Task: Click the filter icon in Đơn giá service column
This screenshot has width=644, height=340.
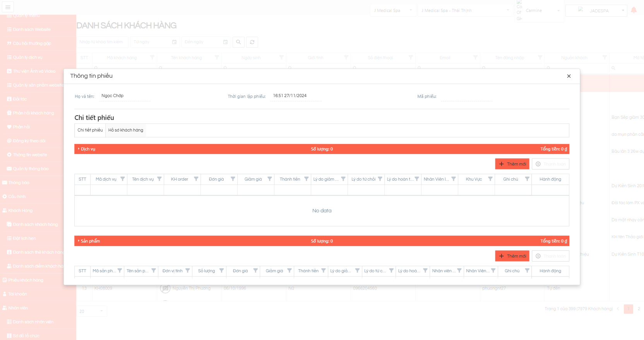Action: pos(233,179)
